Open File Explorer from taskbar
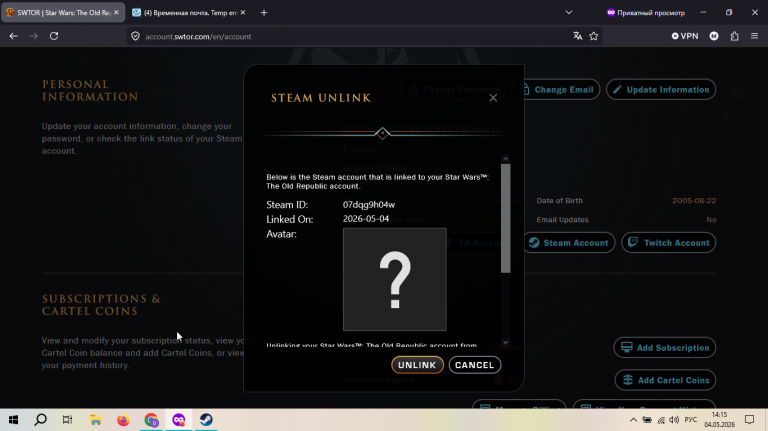The height and width of the screenshot is (431, 768). [x=96, y=420]
